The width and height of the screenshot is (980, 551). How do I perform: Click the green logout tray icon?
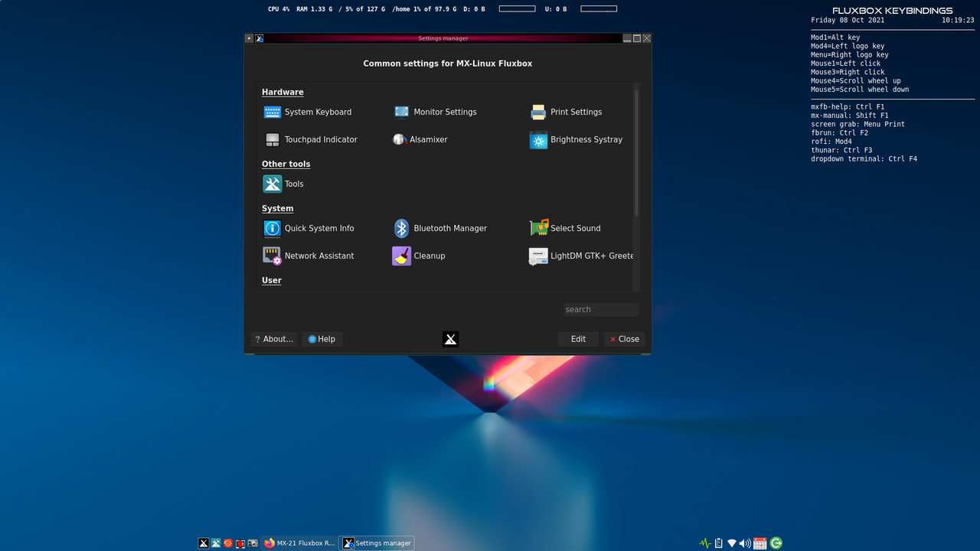tap(776, 543)
